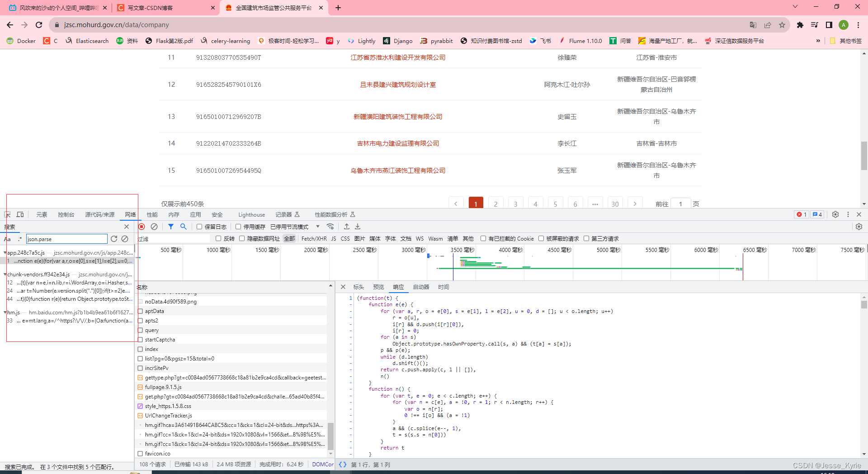Open the throttling mode dropdown 已停用节流模式
This screenshot has height=474, width=868.
295,227
